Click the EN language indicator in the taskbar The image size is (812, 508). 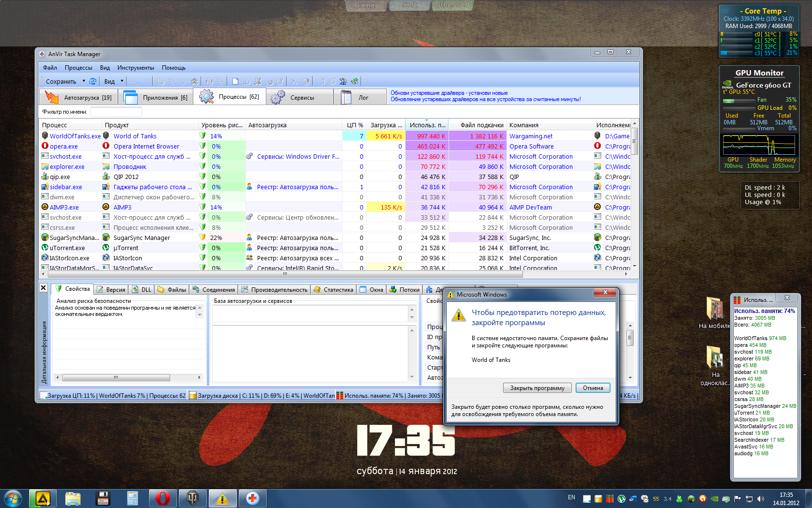pyautogui.click(x=571, y=497)
